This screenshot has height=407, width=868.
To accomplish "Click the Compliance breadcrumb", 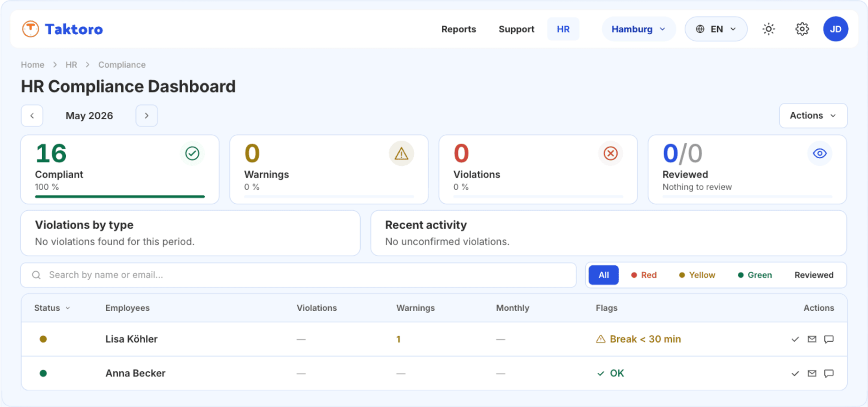I will click(x=122, y=65).
